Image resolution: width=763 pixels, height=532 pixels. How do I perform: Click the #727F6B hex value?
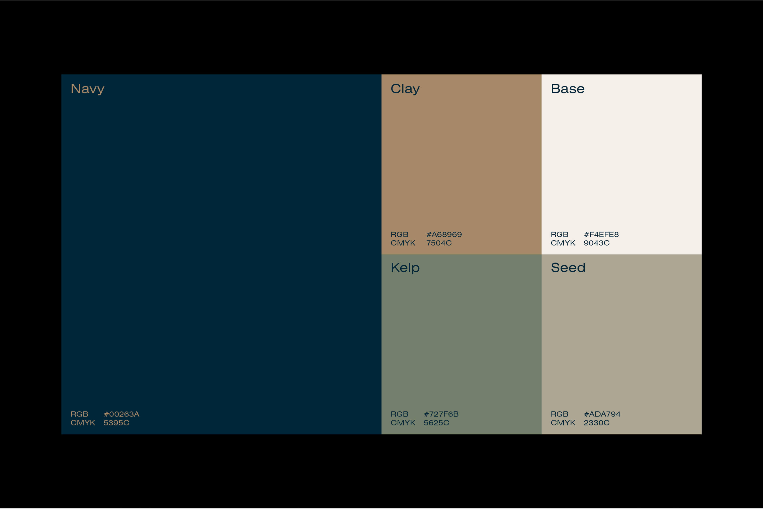(x=441, y=414)
